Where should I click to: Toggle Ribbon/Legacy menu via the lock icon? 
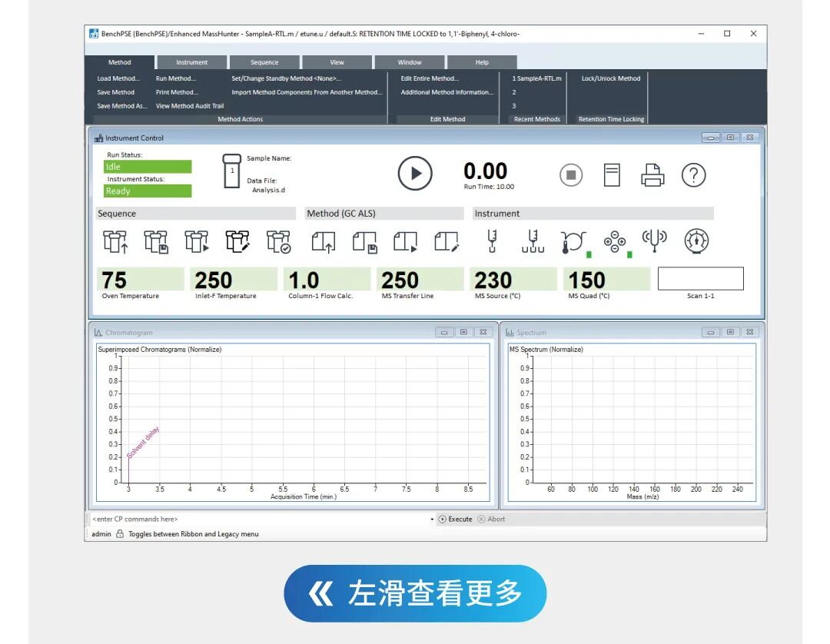[120, 534]
